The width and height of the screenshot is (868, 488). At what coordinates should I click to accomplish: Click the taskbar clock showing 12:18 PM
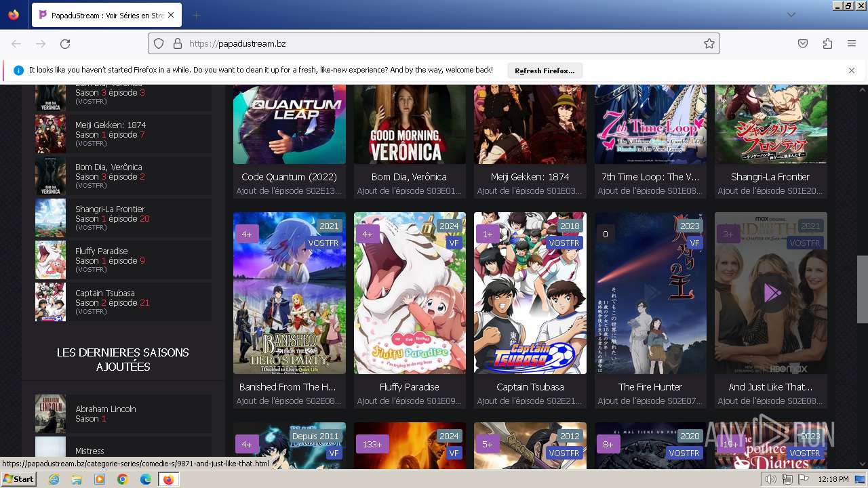coord(833,479)
